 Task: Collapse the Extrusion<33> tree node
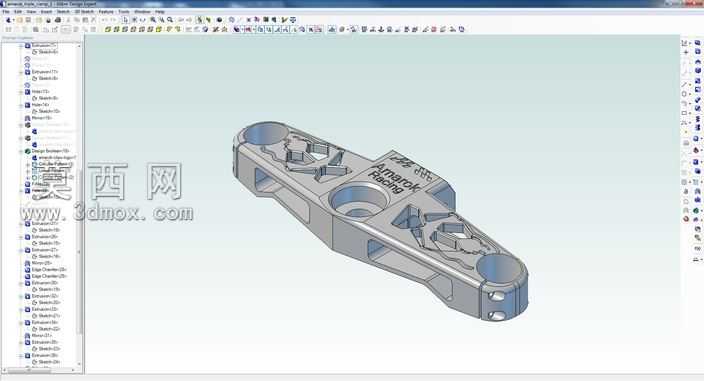pos(21,309)
